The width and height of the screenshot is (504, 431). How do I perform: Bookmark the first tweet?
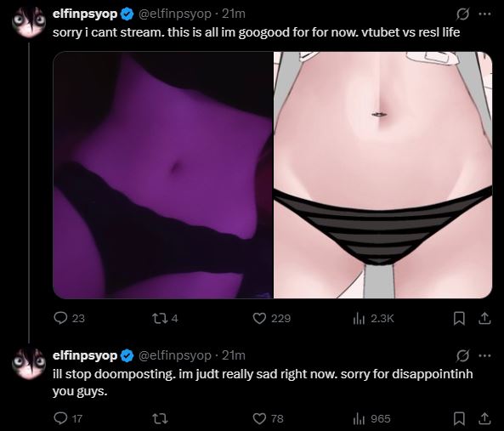click(x=459, y=319)
